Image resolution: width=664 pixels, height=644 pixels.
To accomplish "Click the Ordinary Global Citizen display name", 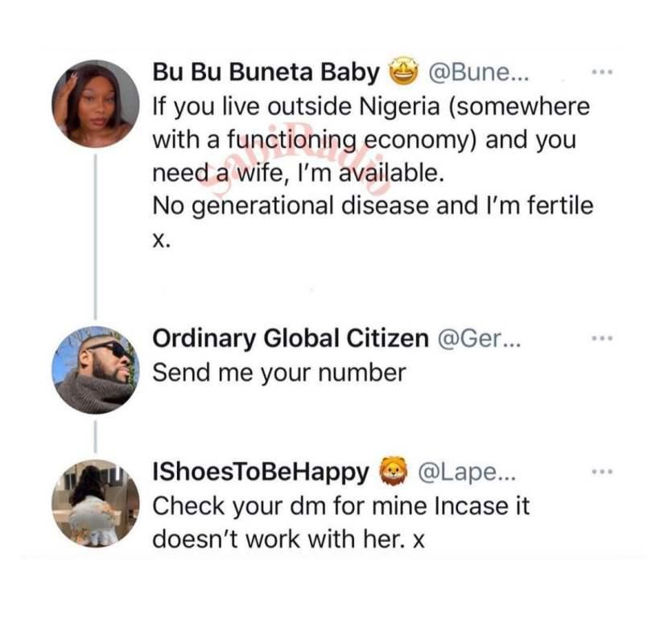I will 290,340.
